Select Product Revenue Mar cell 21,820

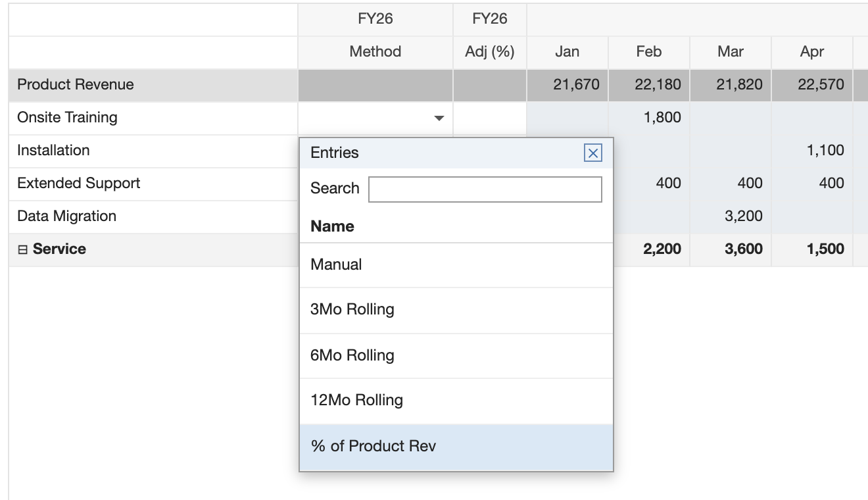coord(731,85)
